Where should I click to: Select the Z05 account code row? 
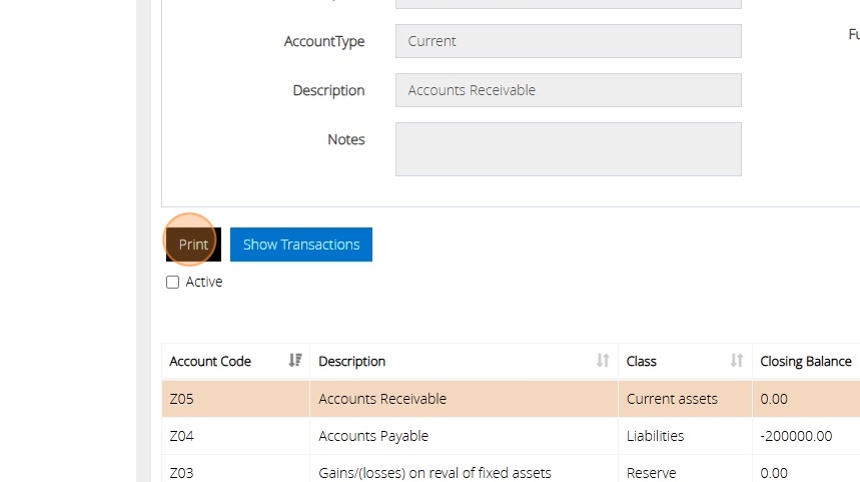pyautogui.click(x=182, y=399)
